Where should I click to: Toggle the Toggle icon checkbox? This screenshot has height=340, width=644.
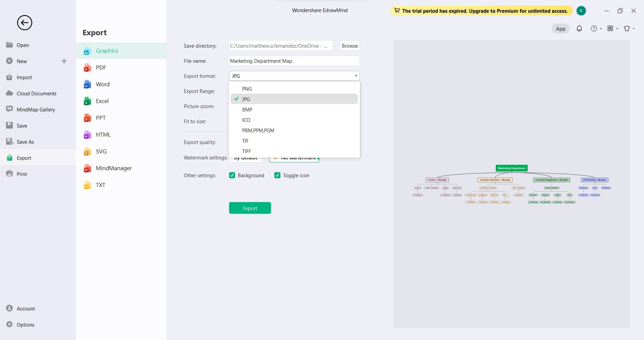point(277,175)
